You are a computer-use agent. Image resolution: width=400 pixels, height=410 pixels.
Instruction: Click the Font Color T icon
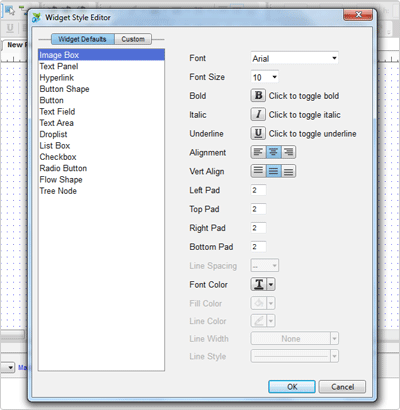tap(259, 284)
